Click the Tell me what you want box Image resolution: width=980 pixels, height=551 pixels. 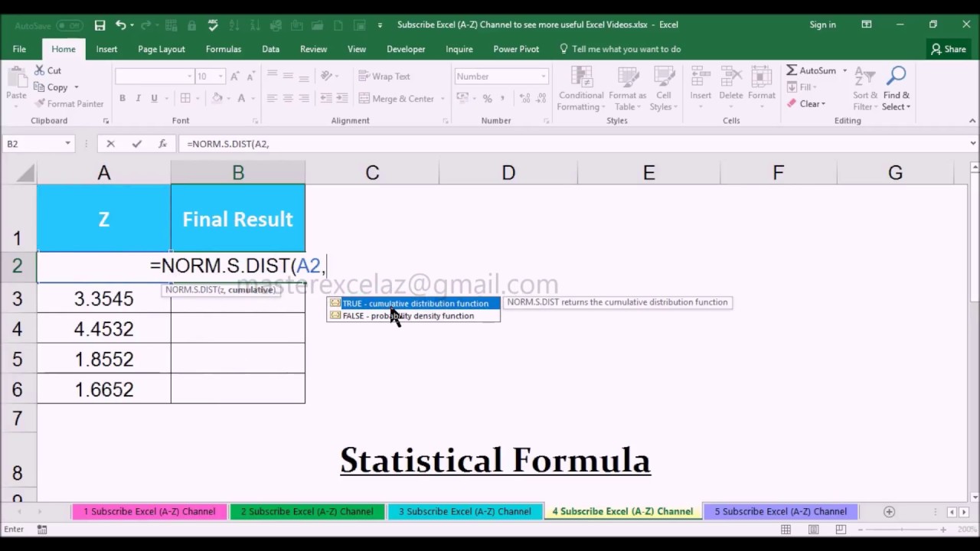tap(620, 49)
